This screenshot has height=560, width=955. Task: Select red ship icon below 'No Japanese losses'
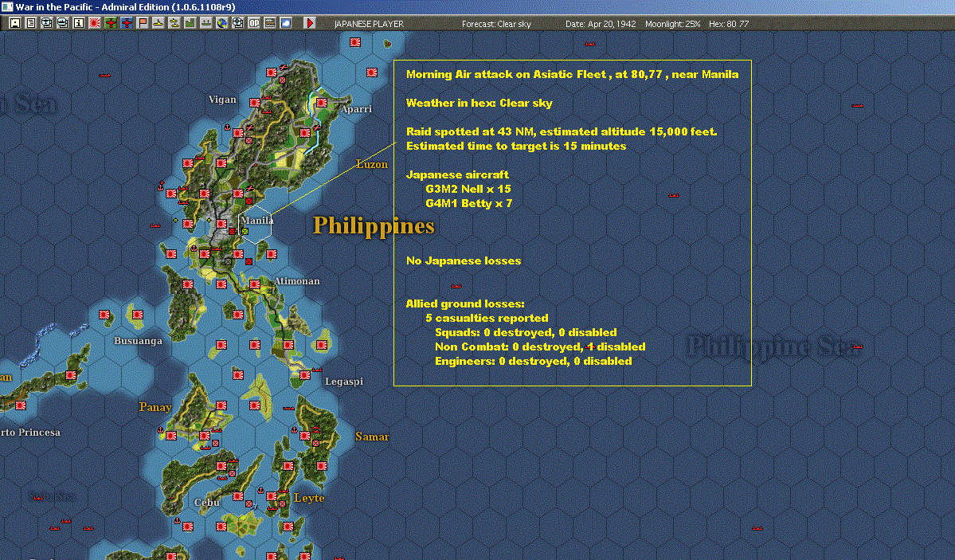456,285
